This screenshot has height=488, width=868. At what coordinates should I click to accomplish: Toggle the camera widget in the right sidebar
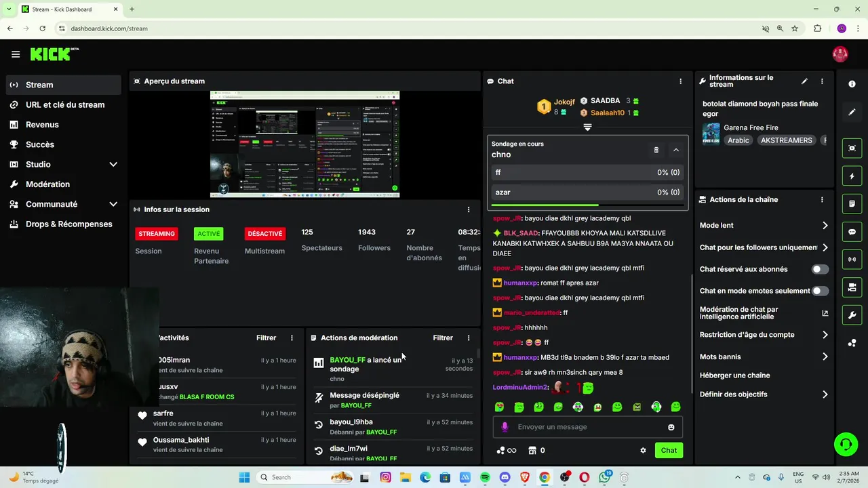point(852,287)
